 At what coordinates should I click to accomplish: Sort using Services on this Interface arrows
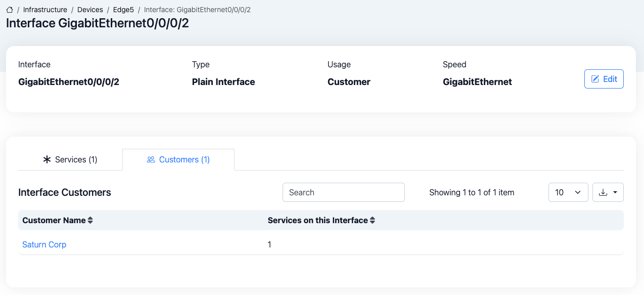point(373,221)
